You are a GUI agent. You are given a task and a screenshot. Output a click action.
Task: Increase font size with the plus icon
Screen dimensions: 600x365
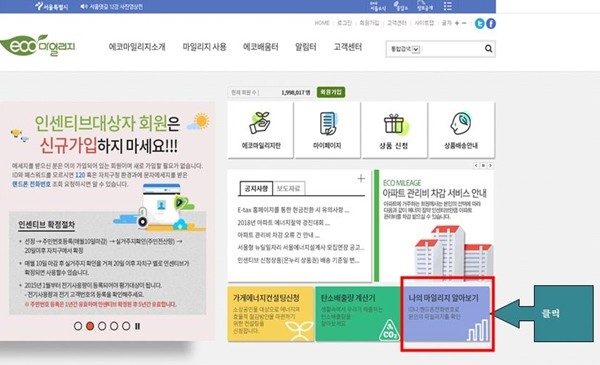[x=457, y=23]
